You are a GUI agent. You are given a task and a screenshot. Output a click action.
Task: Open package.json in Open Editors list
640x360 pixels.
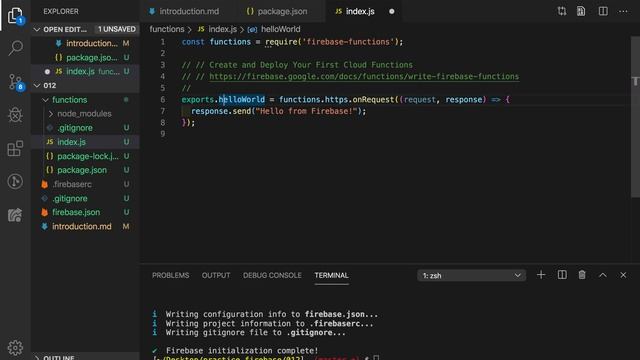click(x=86, y=58)
